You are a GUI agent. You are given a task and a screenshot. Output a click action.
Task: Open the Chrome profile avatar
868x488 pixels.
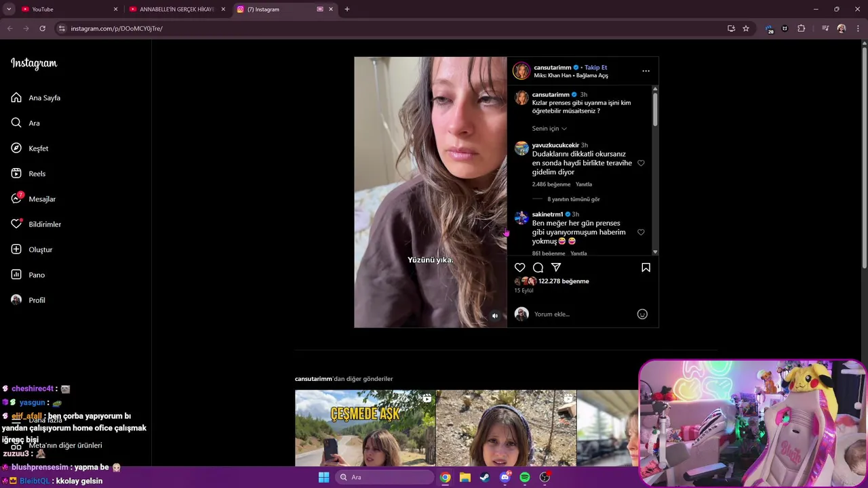point(842,28)
